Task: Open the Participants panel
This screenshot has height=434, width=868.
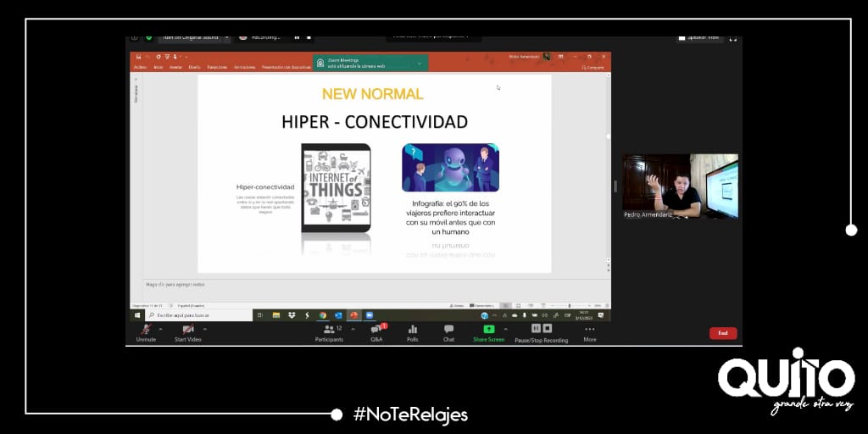Action: coord(329,331)
